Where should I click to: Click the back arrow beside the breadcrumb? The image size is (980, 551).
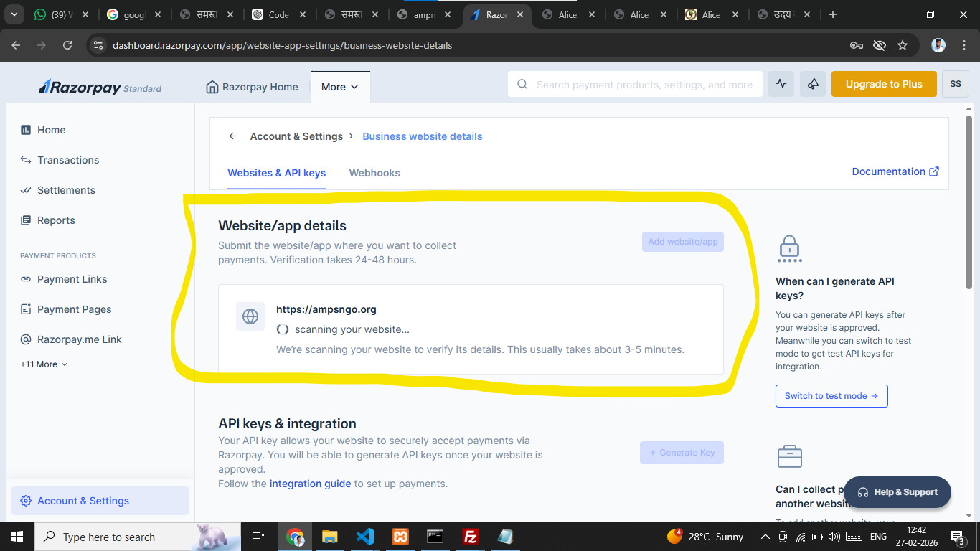[232, 136]
